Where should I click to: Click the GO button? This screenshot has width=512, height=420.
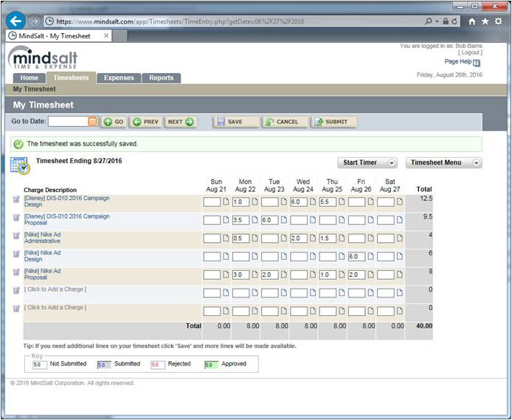[114, 122]
